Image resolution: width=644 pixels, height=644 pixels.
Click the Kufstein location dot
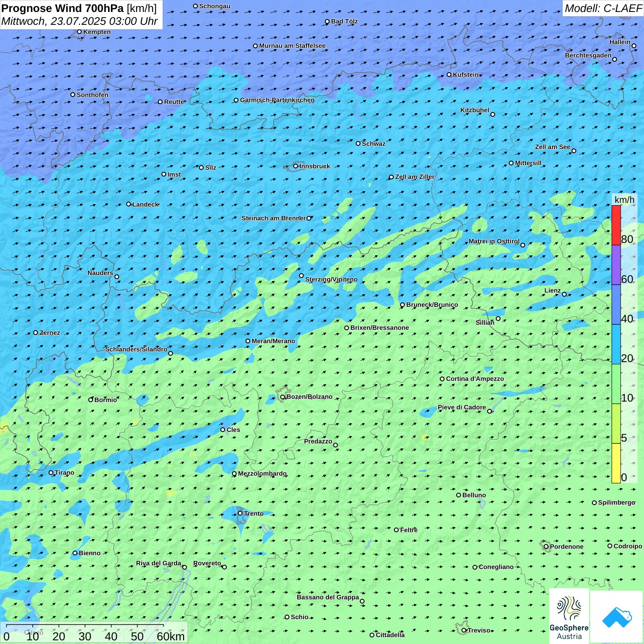[x=449, y=75]
